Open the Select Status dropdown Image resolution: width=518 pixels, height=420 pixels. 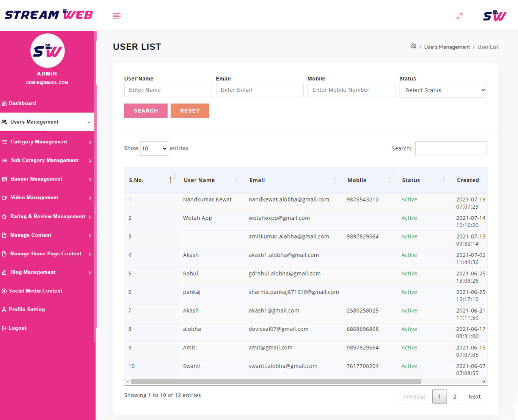[443, 90]
